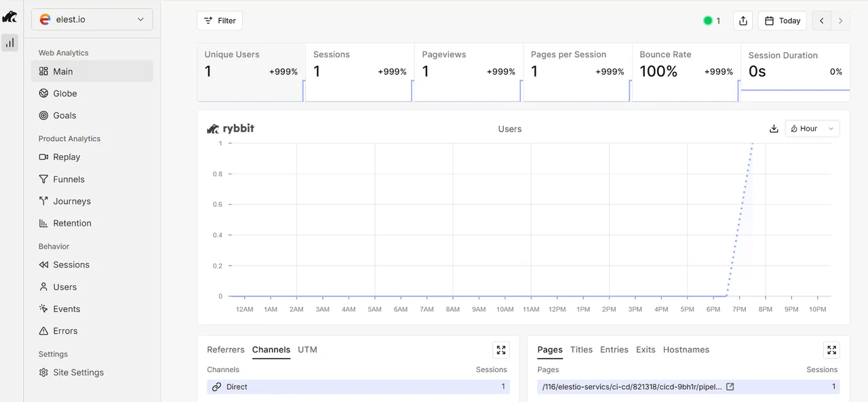View Events in the sidebar
Screen dimensions: 868x402
point(92,308)
